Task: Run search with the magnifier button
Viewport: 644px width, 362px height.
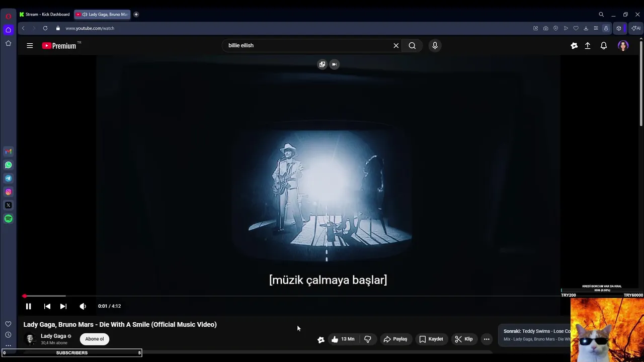Action: pos(412,46)
